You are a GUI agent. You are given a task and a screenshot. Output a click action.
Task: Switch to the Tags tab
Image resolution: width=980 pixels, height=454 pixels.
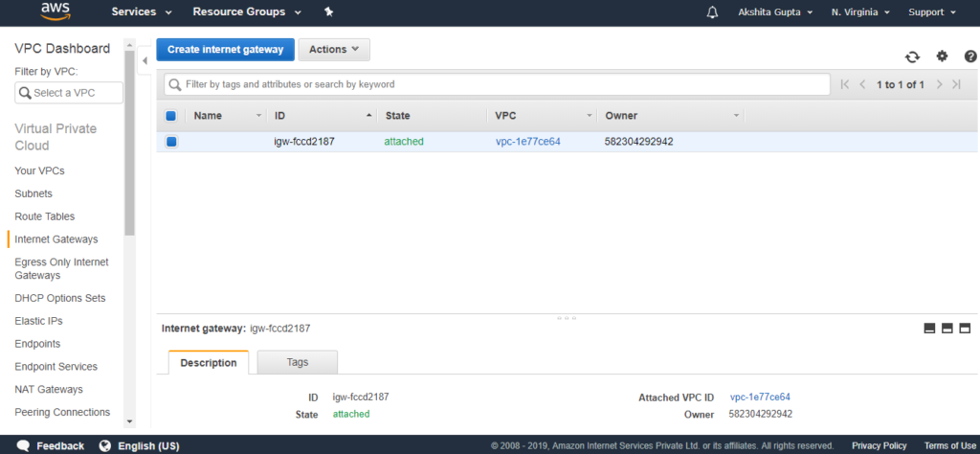(x=298, y=362)
